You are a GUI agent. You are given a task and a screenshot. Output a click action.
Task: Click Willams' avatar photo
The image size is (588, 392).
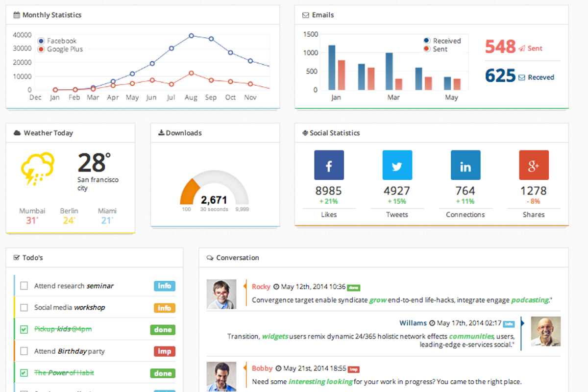[x=546, y=332]
